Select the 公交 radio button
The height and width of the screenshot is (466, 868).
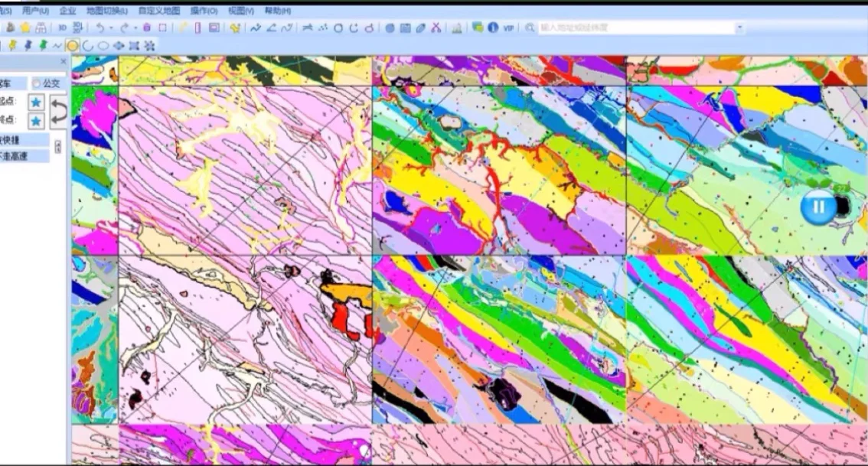36,83
